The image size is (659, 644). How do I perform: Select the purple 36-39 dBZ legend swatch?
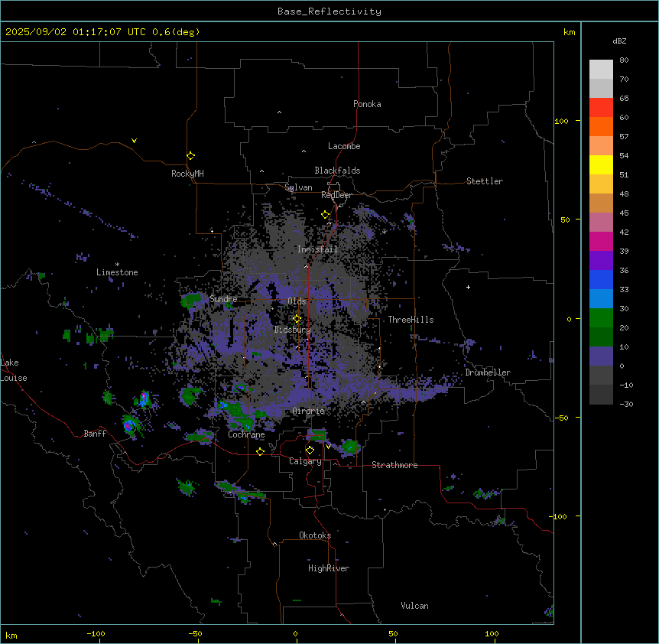(601, 260)
